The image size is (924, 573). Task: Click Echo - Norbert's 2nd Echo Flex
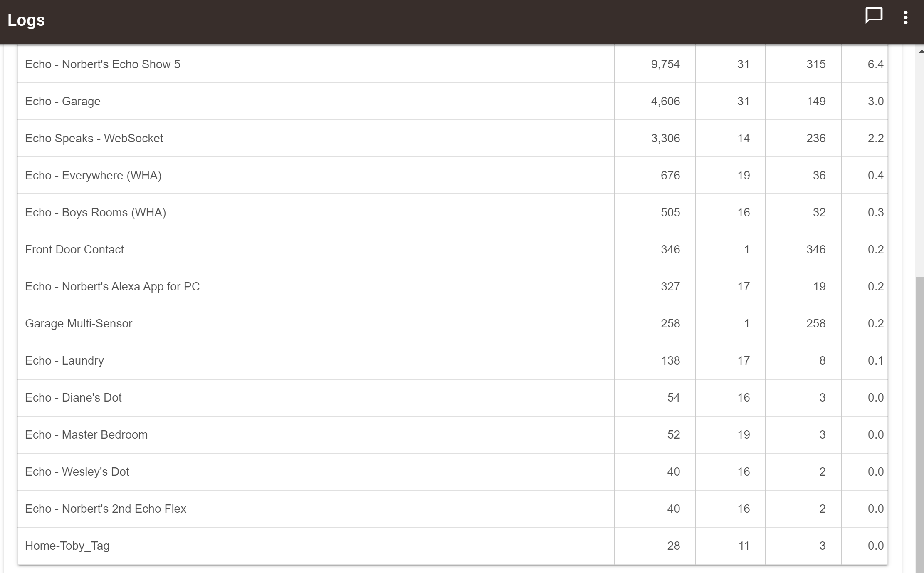(106, 509)
